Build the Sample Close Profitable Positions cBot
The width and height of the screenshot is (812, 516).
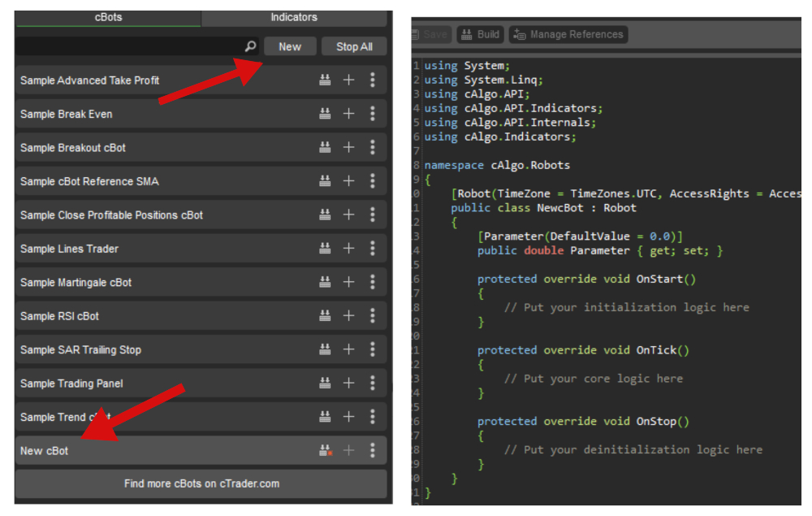click(x=325, y=215)
